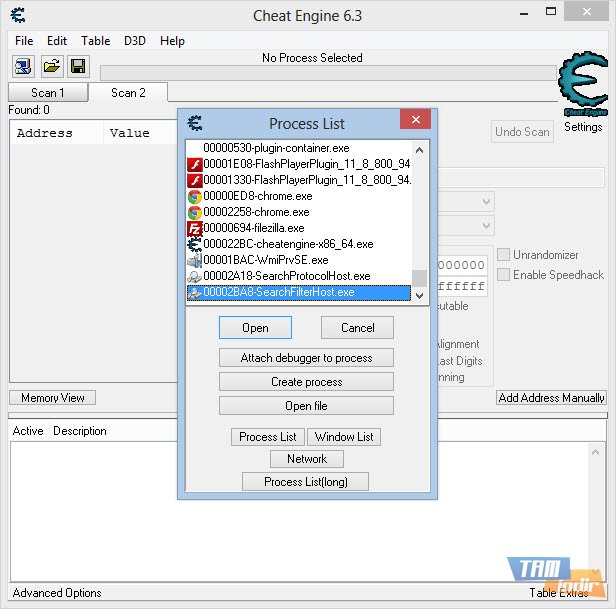Click Add Address Manually button

551,398
